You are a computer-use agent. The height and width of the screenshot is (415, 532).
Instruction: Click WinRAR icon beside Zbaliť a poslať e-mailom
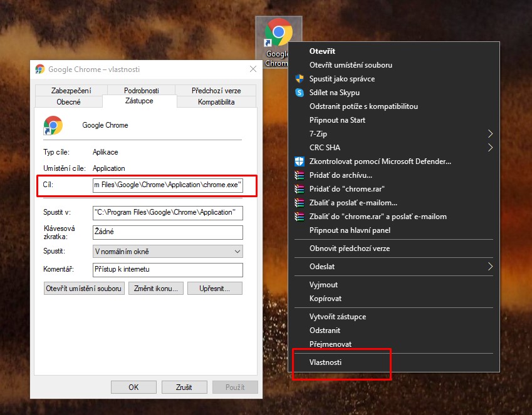pos(299,203)
